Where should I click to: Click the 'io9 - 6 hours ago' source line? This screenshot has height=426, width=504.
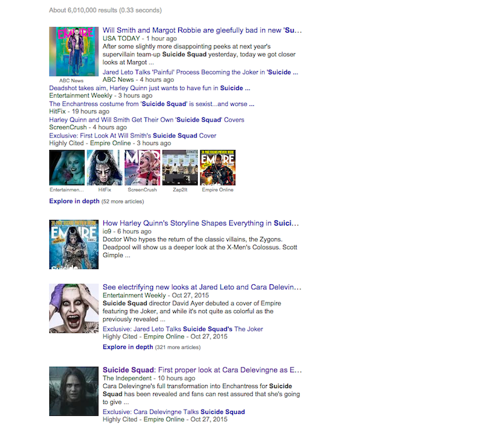click(x=127, y=231)
